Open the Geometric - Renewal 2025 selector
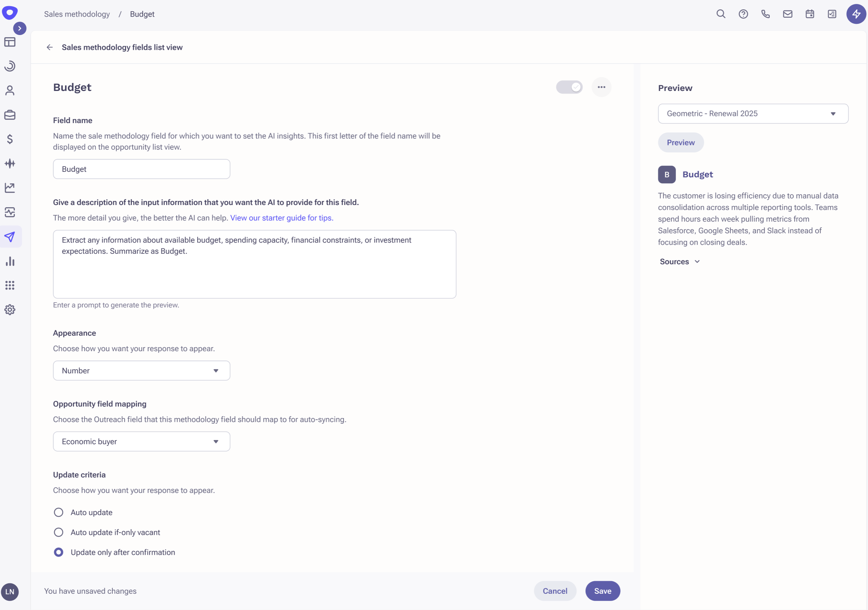 (x=753, y=113)
